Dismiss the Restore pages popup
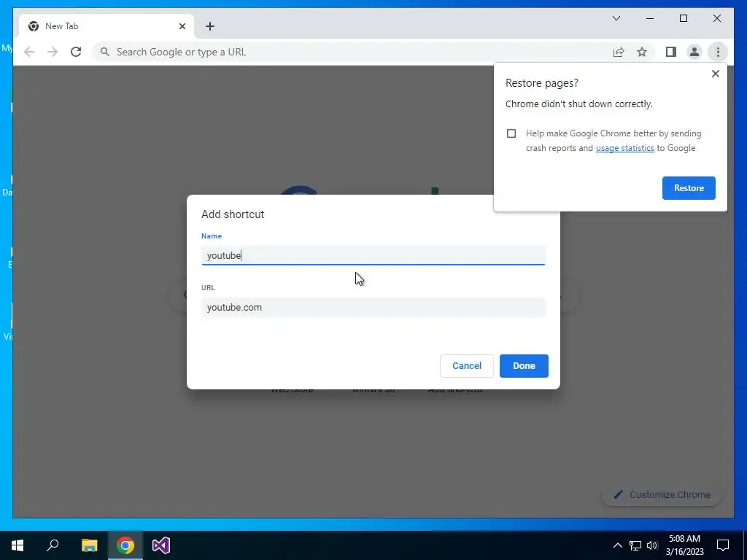 (715, 74)
